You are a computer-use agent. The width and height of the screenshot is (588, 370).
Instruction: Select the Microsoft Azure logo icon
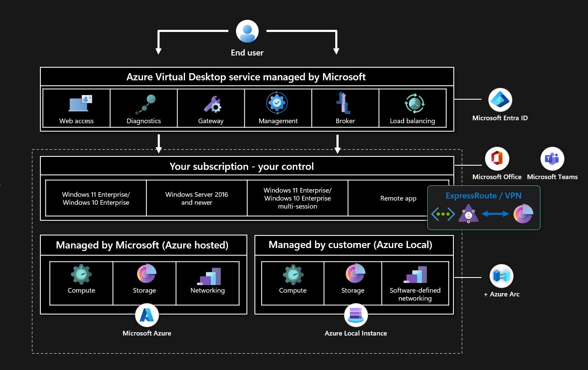coord(147,315)
